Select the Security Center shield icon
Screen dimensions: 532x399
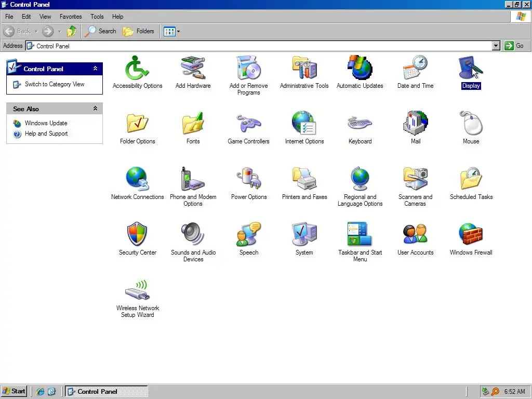coord(137,234)
